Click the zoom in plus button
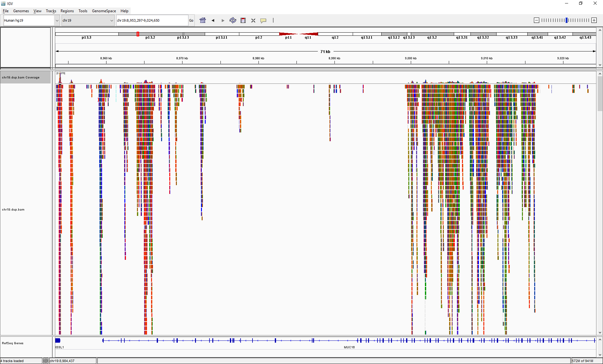Screen dimensions: 603x364 pyautogui.click(x=594, y=20)
